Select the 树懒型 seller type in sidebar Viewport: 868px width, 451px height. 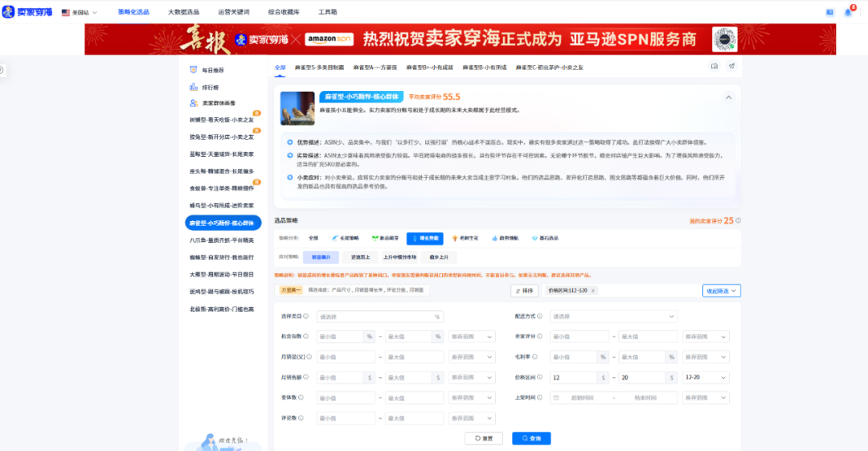pos(222,120)
